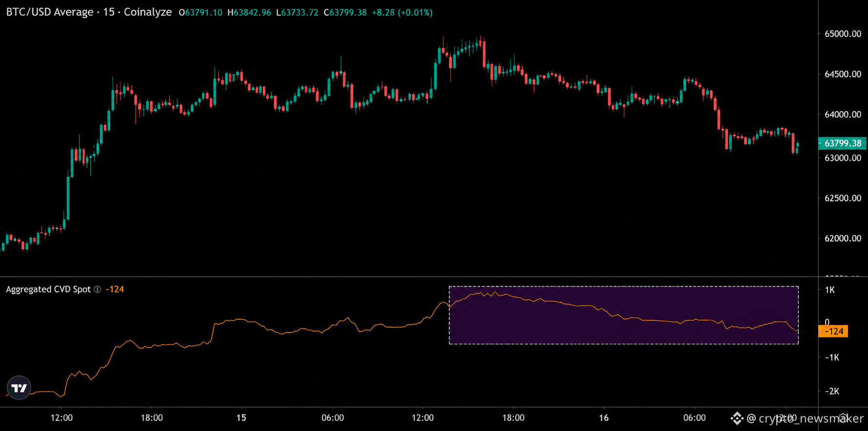Open info icon beside Aggregated CVD Spot
This screenshot has width=868, height=431.
click(x=98, y=290)
